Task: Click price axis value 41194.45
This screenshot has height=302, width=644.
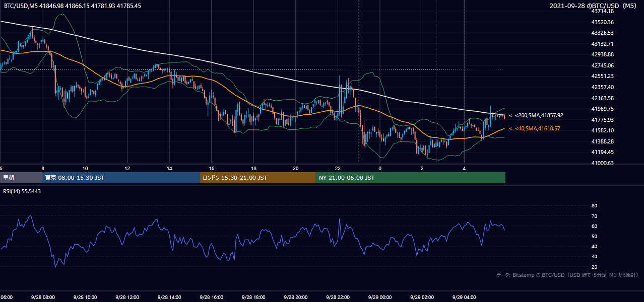Action: tap(602, 152)
